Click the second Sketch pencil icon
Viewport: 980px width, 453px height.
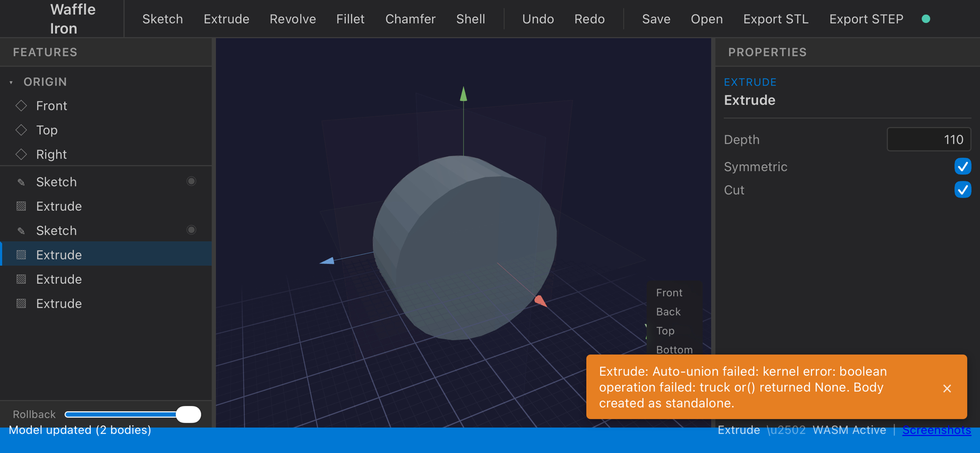click(x=21, y=230)
